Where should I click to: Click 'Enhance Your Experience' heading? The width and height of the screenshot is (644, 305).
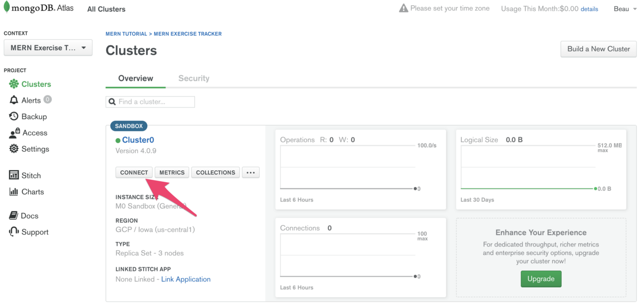pos(541,233)
